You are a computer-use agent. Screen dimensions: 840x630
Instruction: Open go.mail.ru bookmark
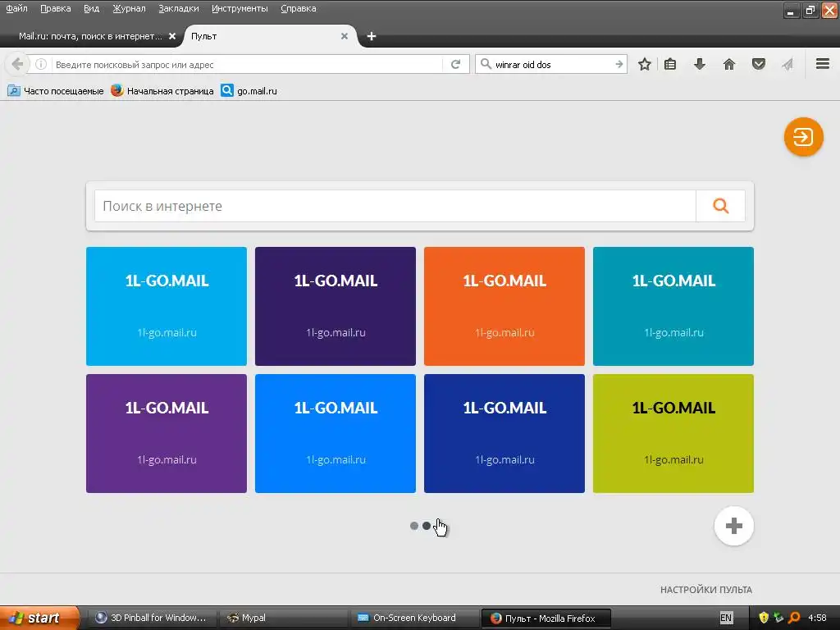pos(249,91)
